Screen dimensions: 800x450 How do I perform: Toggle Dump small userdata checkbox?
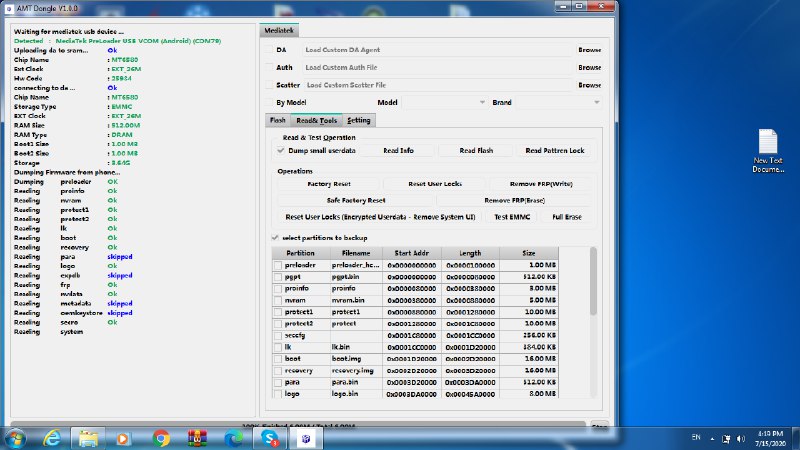(281, 151)
